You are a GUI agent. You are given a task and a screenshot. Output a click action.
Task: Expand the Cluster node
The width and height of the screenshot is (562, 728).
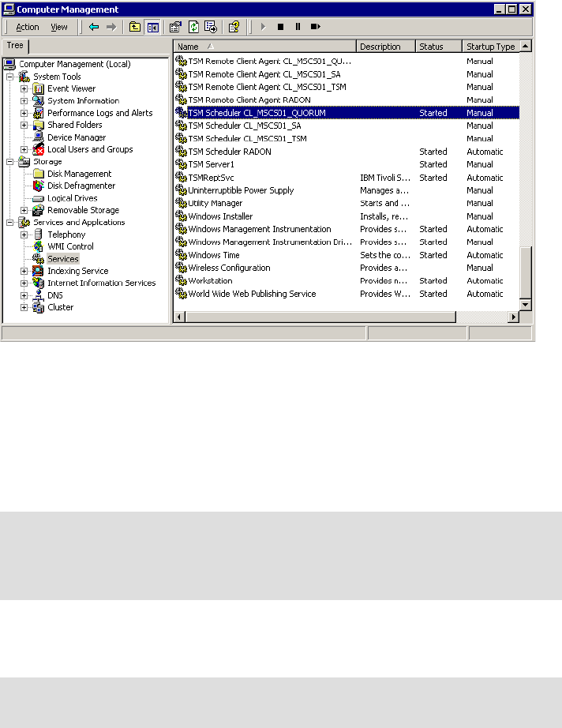[24, 307]
